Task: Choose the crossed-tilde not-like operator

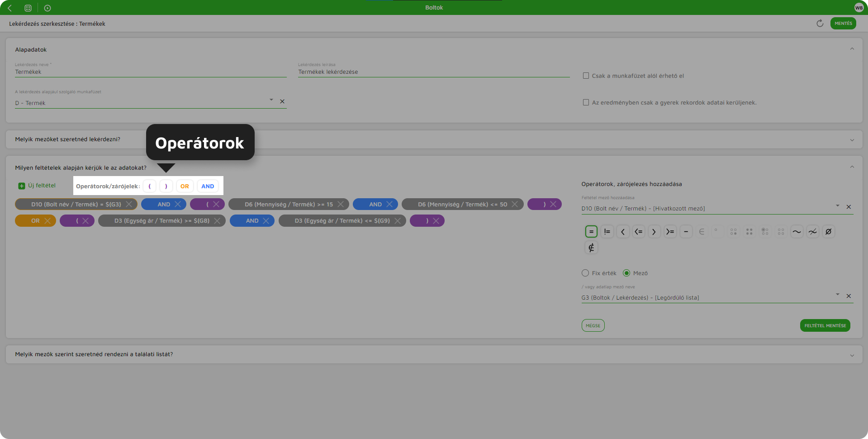Action: (x=812, y=232)
